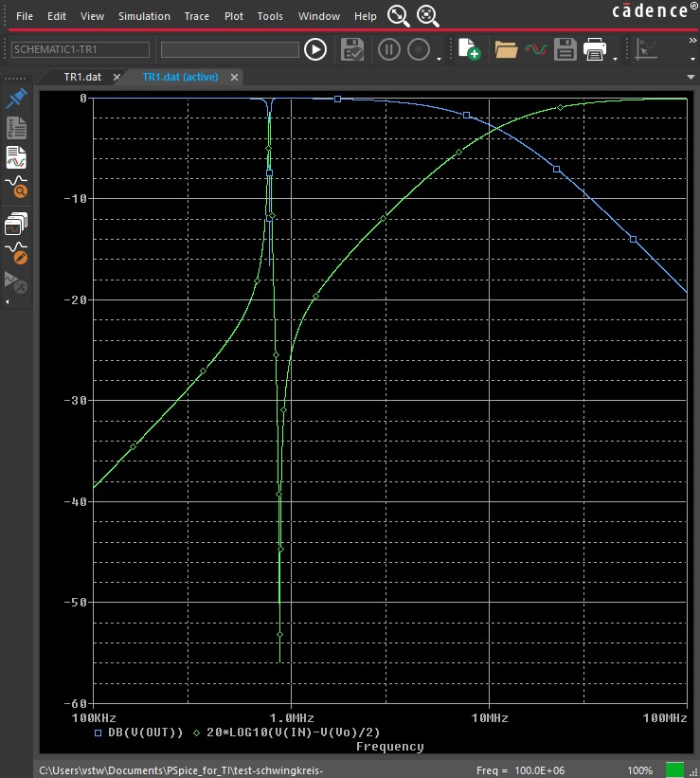Click the search waveform icon
The width and height of the screenshot is (700, 778).
pyautogui.click(x=16, y=187)
